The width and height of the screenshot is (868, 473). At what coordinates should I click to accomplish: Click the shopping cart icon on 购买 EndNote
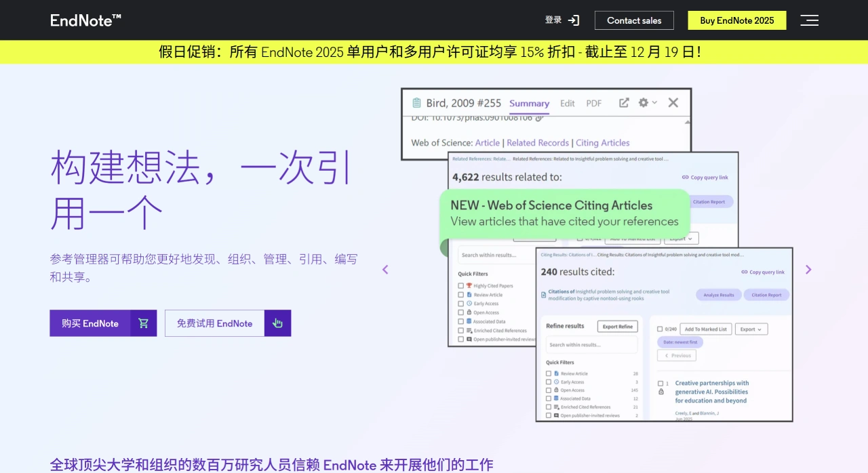tap(142, 323)
